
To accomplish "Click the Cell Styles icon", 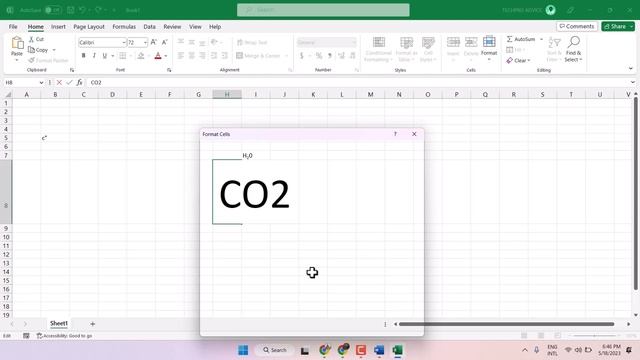I will point(428,42).
